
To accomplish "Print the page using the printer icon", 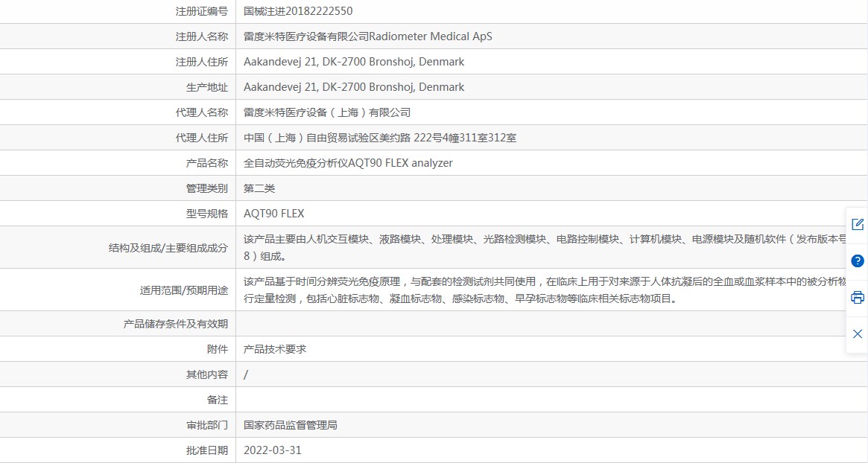I will [x=857, y=297].
